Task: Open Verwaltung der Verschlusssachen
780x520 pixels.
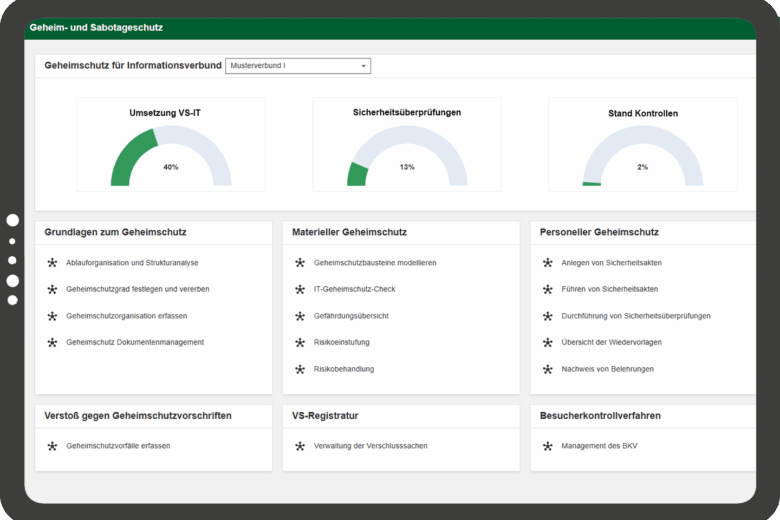Action: tap(371, 446)
